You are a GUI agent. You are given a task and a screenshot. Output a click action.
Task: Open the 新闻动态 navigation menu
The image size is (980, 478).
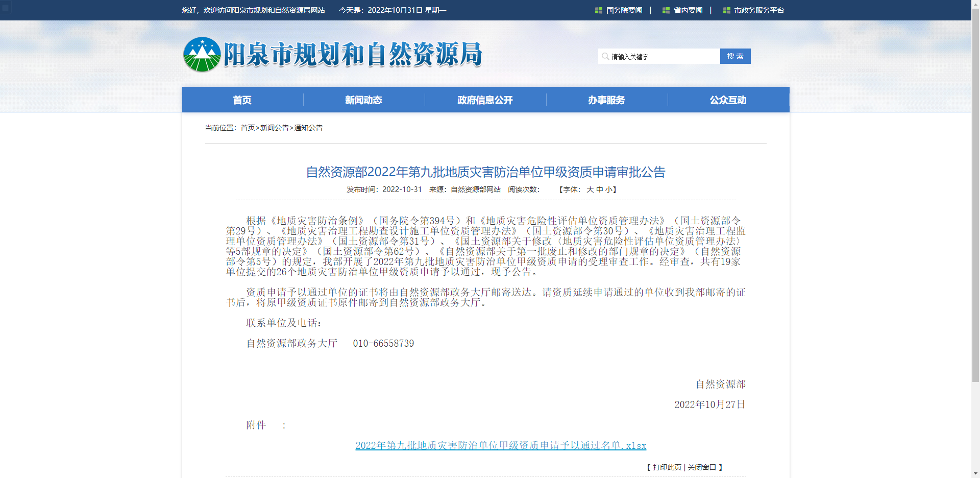(x=363, y=100)
